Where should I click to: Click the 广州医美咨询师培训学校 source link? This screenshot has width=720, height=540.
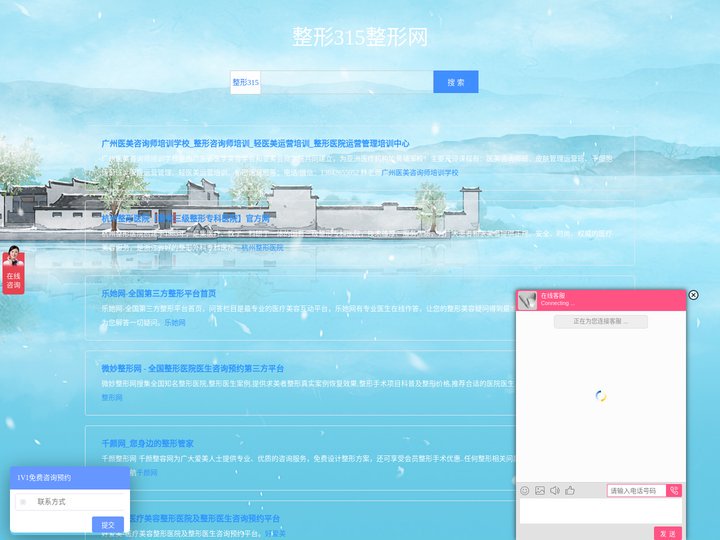click(420, 173)
